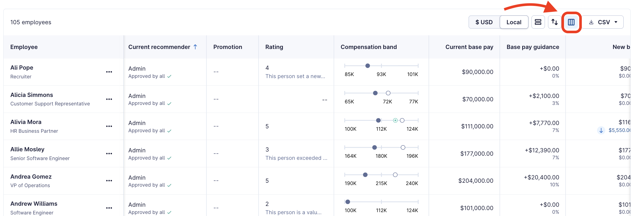Open Allie Mosley's more actions menu
Image resolution: width=644 pixels, height=216 pixels.
coord(109,154)
